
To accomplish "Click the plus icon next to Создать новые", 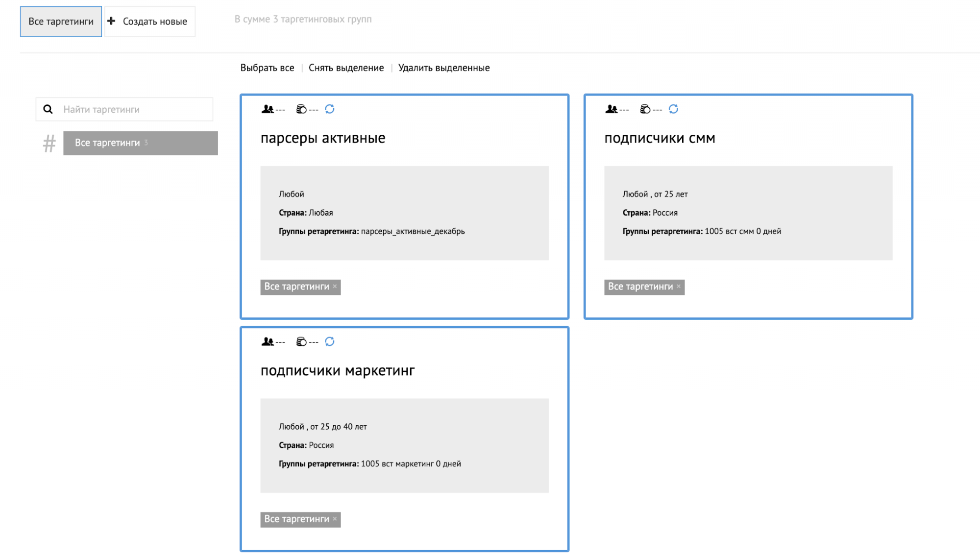I will click(112, 21).
